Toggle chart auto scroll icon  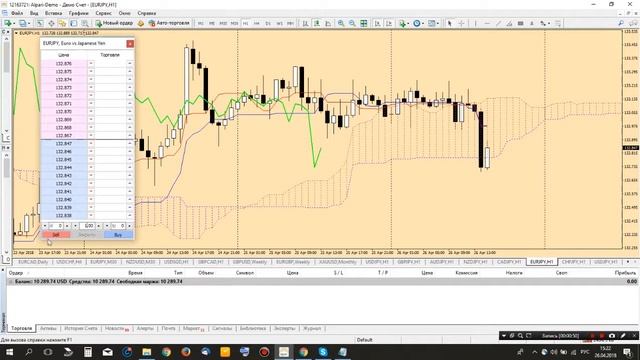[x=378, y=23]
